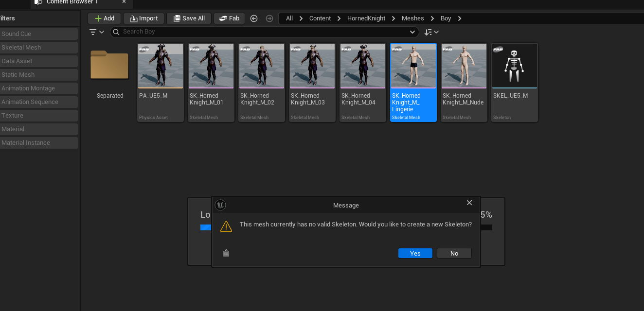The height and width of the screenshot is (311, 644).
Task: Click Save All in the toolbar
Action: (x=189, y=18)
